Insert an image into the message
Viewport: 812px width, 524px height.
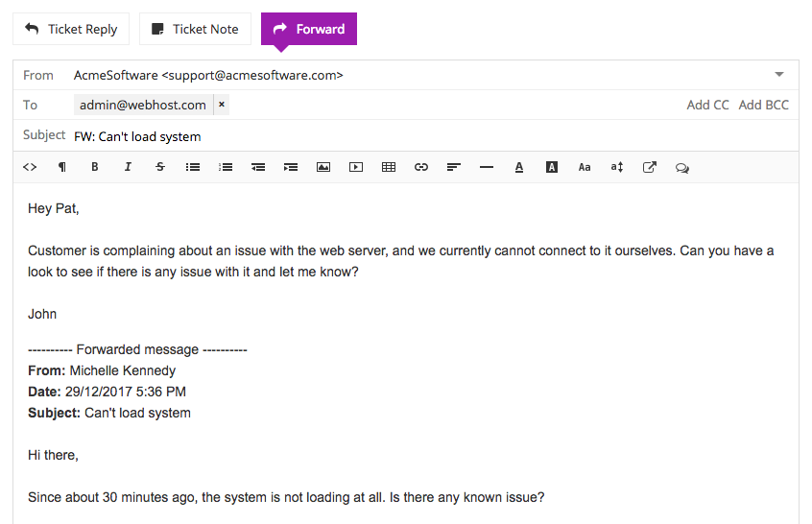click(323, 167)
